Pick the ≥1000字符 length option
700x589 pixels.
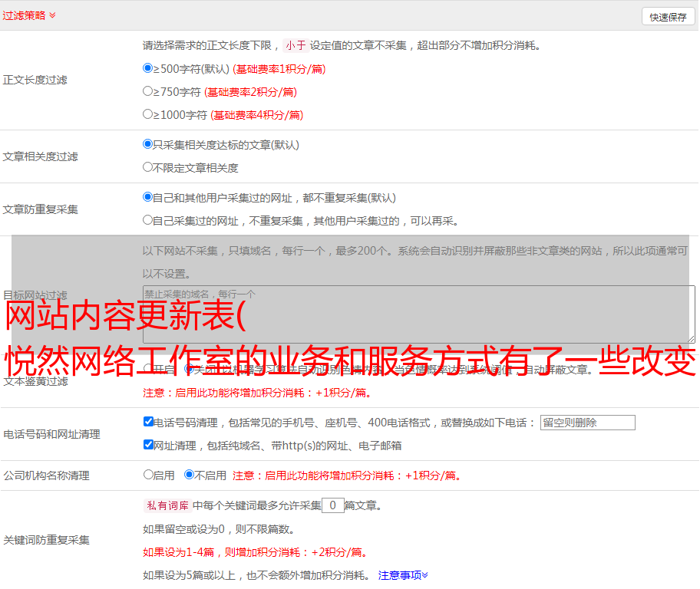[147, 114]
